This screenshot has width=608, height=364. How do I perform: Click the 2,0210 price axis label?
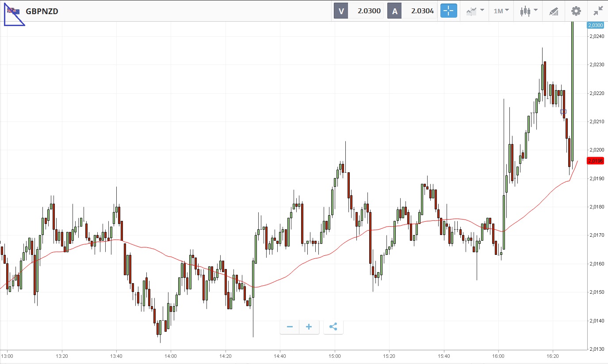tap(597, 121)
